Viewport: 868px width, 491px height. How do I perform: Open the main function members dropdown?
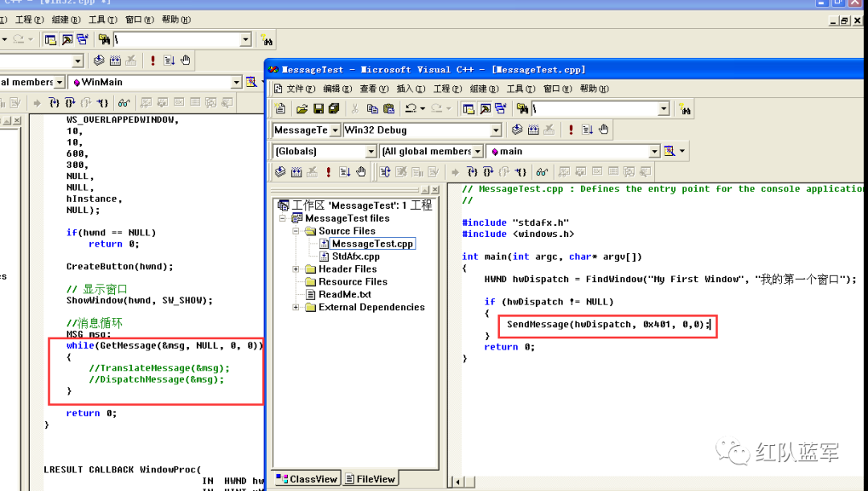[x=654, y=151]
